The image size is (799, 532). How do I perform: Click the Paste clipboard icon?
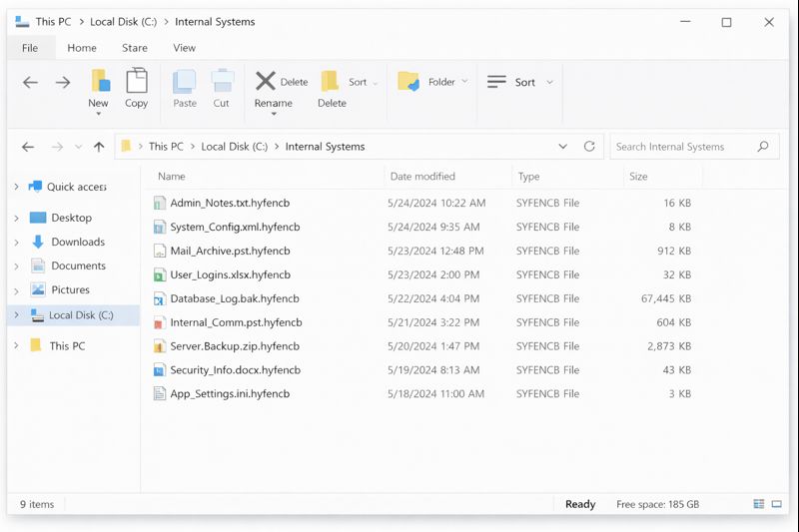[x=185, y=82]
